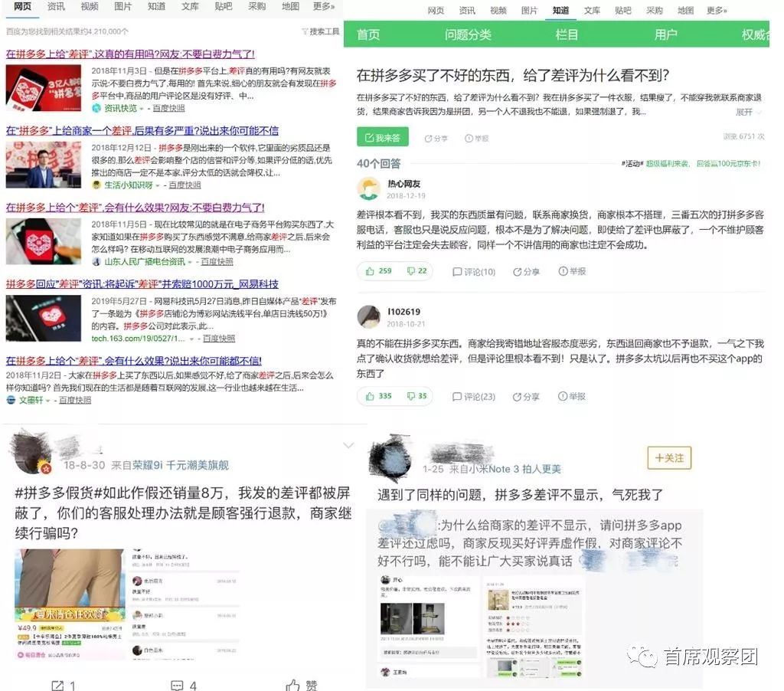Open 文库 tab in right page top nav
This screenshot has height=691, width=784.
point(592,10)
